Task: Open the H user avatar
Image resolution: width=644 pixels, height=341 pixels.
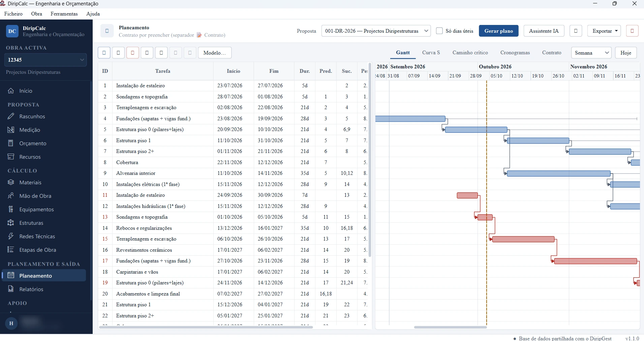Action: (x=11, y=323)
